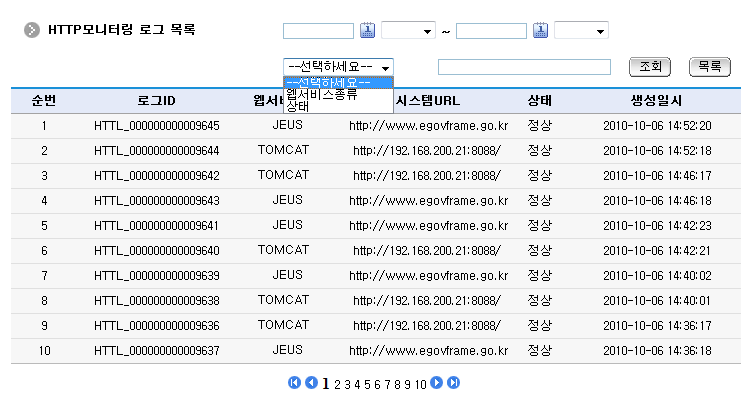Screen dimensions: 751x396
Task: Click 로그ID column header
Action: pyautogui.click(x=157, y=101)
